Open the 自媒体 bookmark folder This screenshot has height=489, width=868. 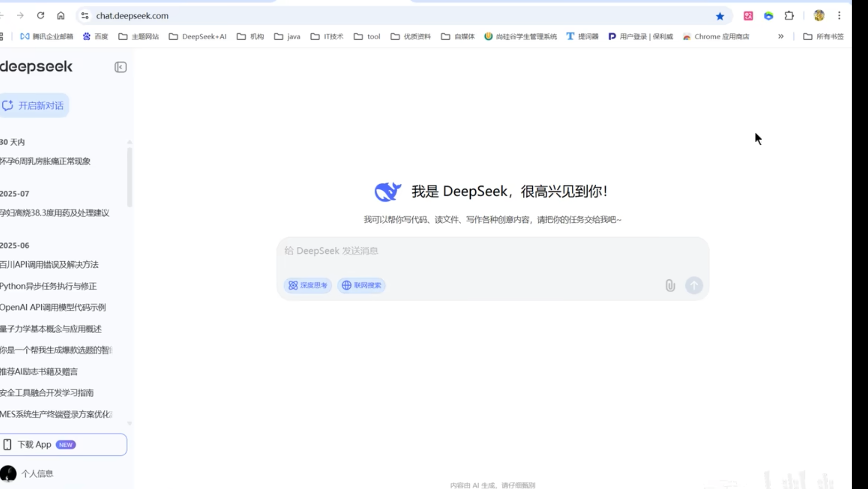point(458,37)
